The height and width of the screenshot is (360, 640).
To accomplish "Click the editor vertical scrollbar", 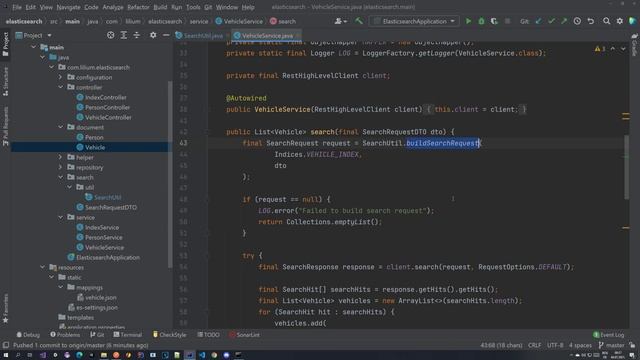I will [x=627, y=167].
